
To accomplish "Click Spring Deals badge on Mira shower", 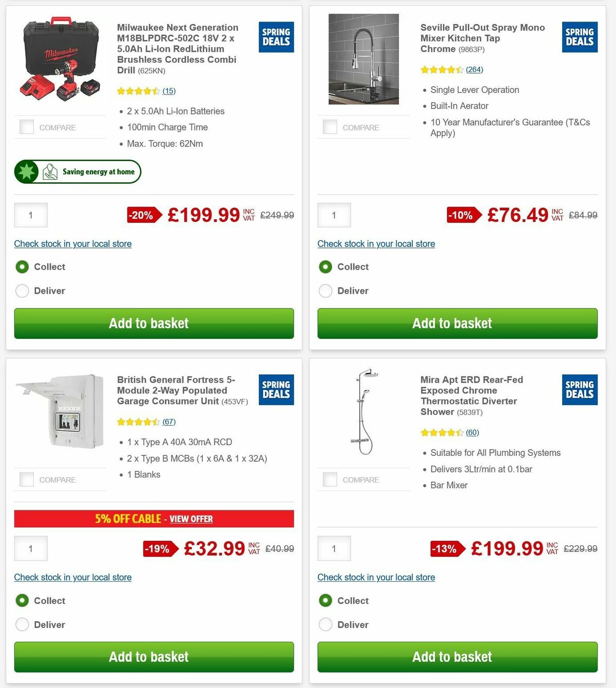I will [x=580, y=390].
